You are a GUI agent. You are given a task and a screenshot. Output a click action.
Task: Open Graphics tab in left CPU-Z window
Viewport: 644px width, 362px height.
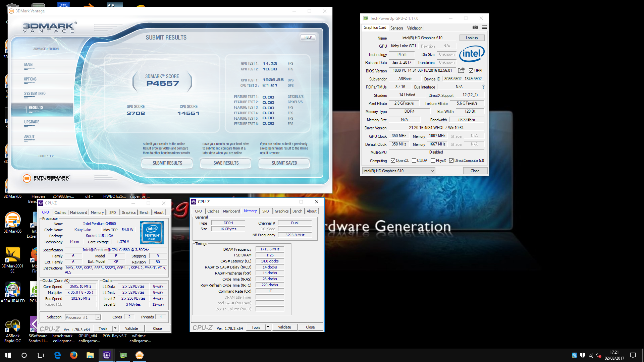129,213
